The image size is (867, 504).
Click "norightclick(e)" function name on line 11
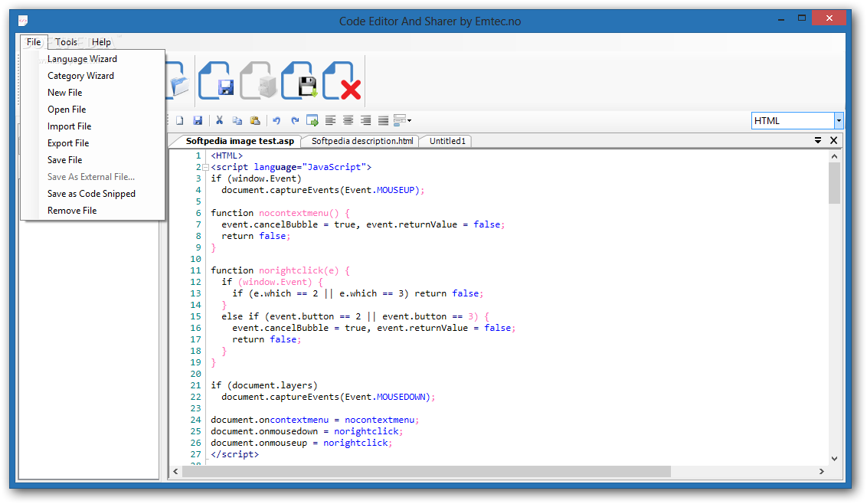[299, 270]
